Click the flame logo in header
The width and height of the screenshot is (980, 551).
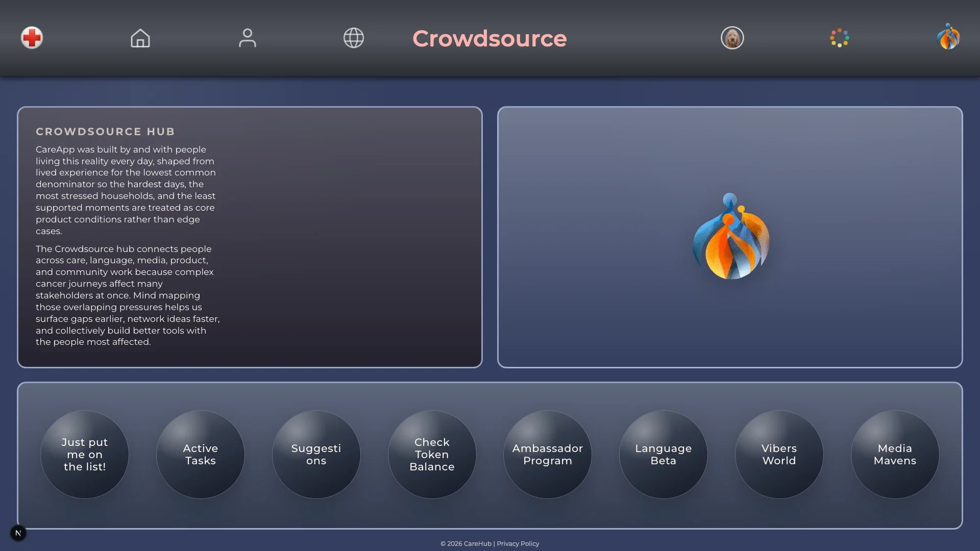[x=948, y=36]
